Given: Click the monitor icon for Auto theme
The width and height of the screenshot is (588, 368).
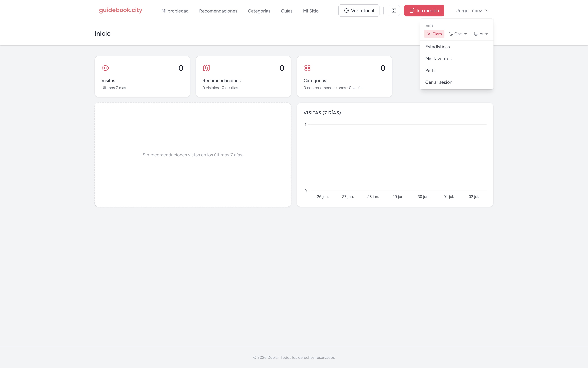Looking at the screenshot, I should [x=476, y=34].
